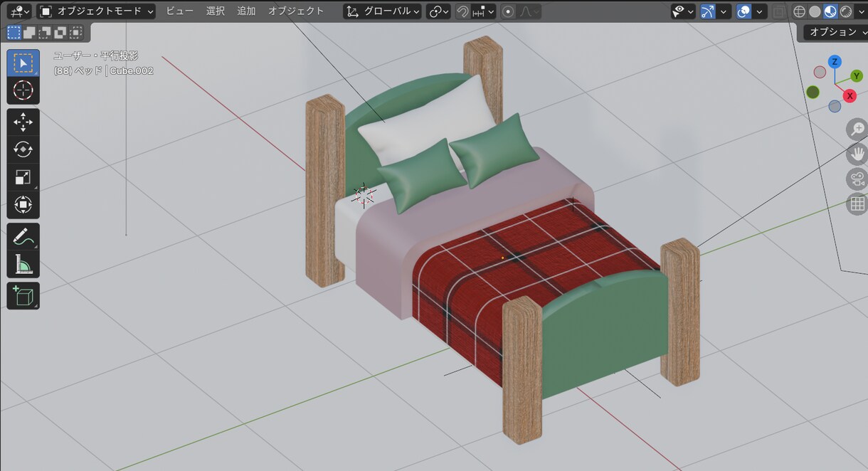Click the red X axis gizmo
Viewport: 868px width, 471px height.
850,95
